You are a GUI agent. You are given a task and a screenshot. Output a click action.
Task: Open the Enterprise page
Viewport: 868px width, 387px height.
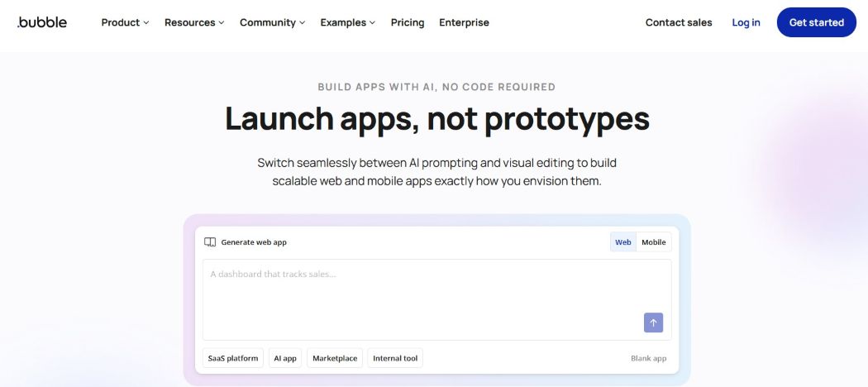[x=464, y=22]
